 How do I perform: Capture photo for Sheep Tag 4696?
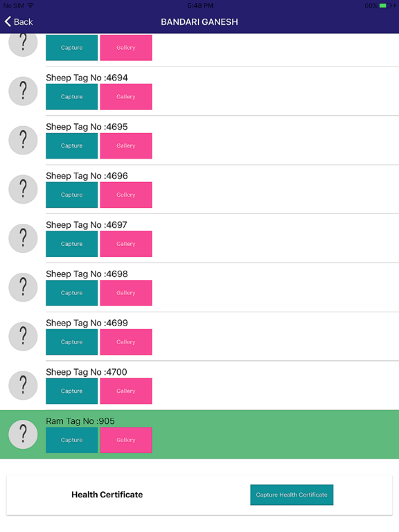71,195
